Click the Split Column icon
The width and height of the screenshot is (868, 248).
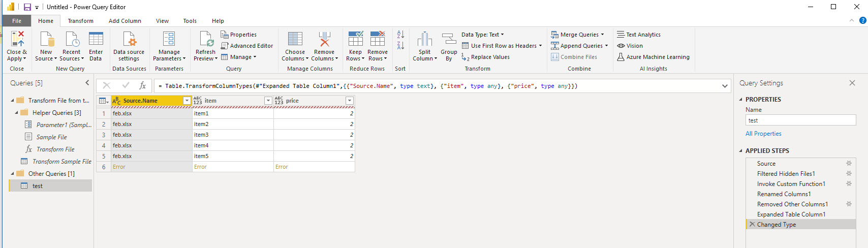point(425,39)
